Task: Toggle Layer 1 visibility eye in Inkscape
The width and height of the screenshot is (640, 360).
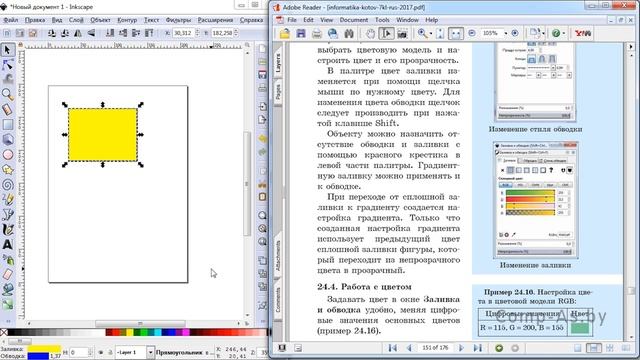Action: point(101,352)
